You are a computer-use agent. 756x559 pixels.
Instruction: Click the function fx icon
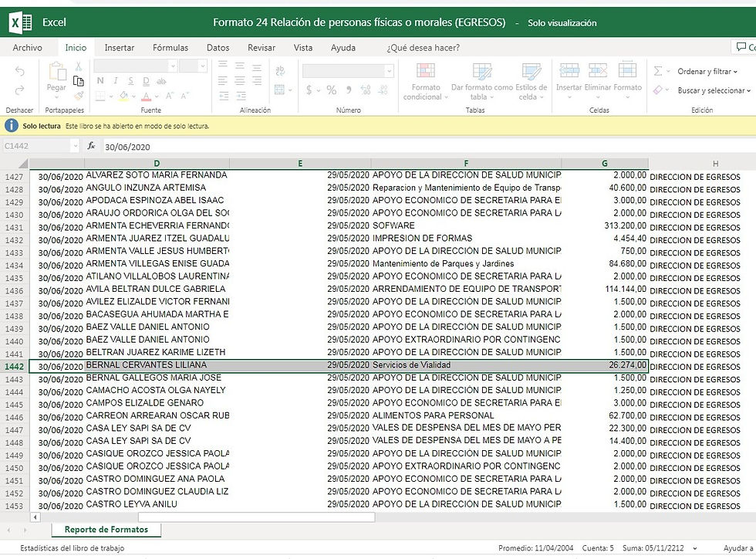[x=91, y=146]
